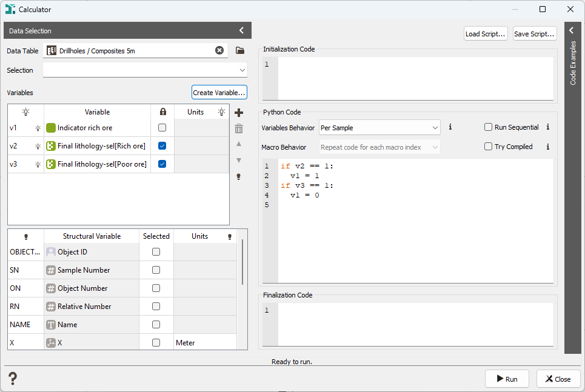Click inside the Initialization Code editor
The image size is (585, 392).
[x=415, y=78]
